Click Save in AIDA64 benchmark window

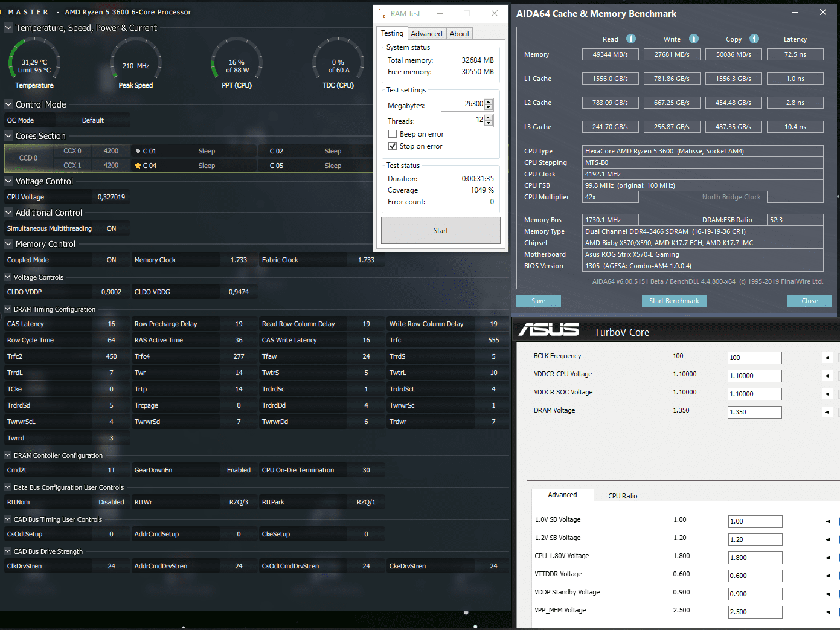(539, 301)
